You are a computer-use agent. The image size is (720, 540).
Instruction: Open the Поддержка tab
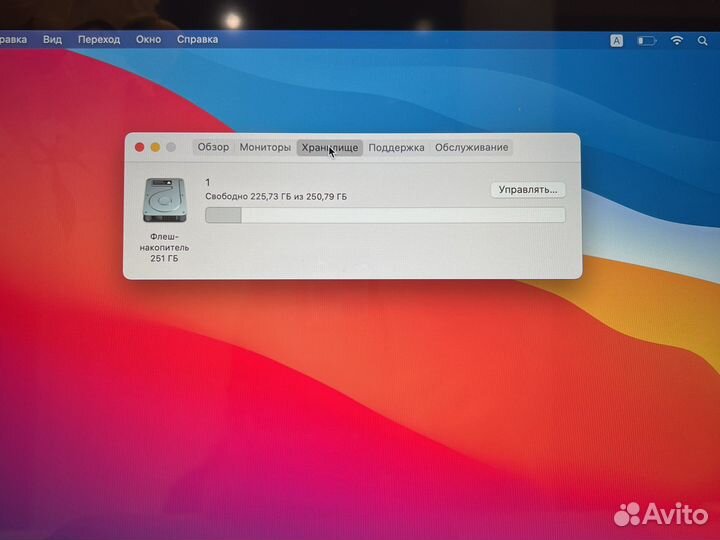click(x=396, y=147)
